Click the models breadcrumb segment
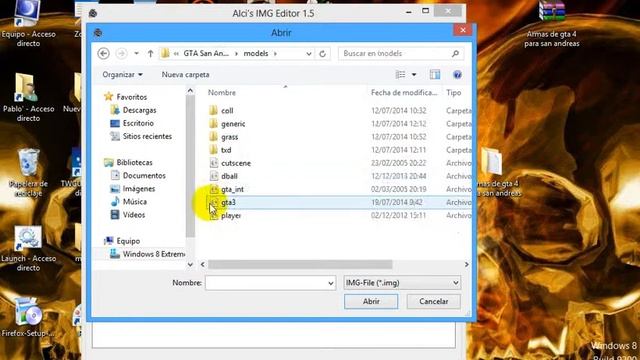This screenshot has width=640, height=360. pos(256,53)
